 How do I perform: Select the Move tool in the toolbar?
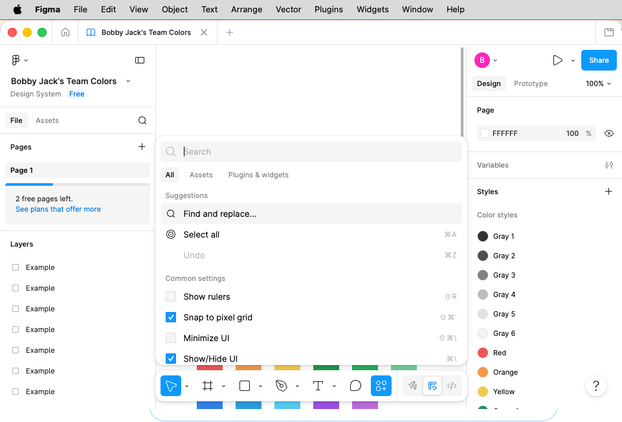(x=171, y=386)
